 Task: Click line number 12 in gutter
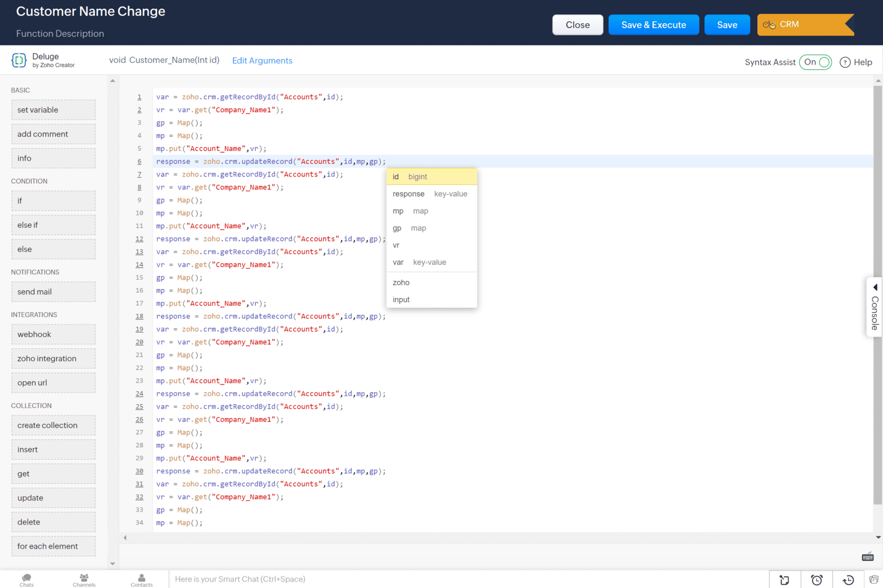pos(139,239)
